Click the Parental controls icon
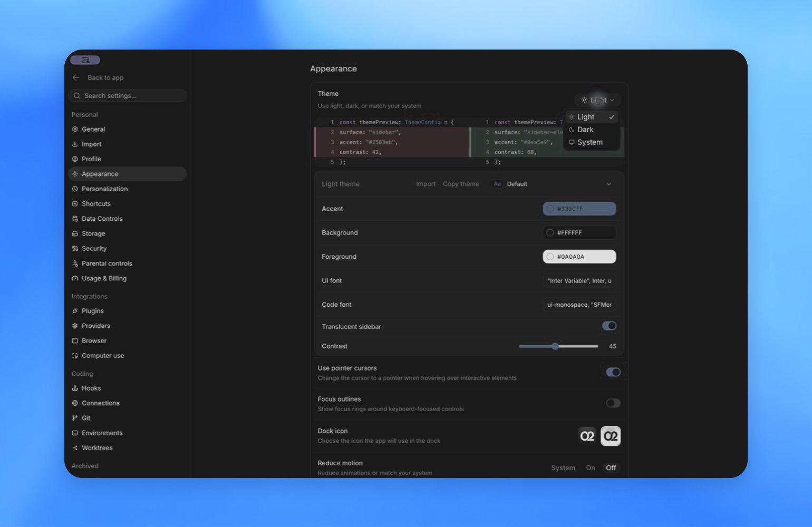 pos(75,263)
